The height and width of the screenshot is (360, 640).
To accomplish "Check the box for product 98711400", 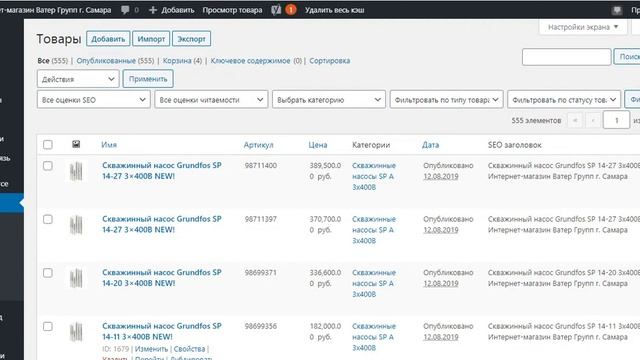I will click(x=48, y=166).
